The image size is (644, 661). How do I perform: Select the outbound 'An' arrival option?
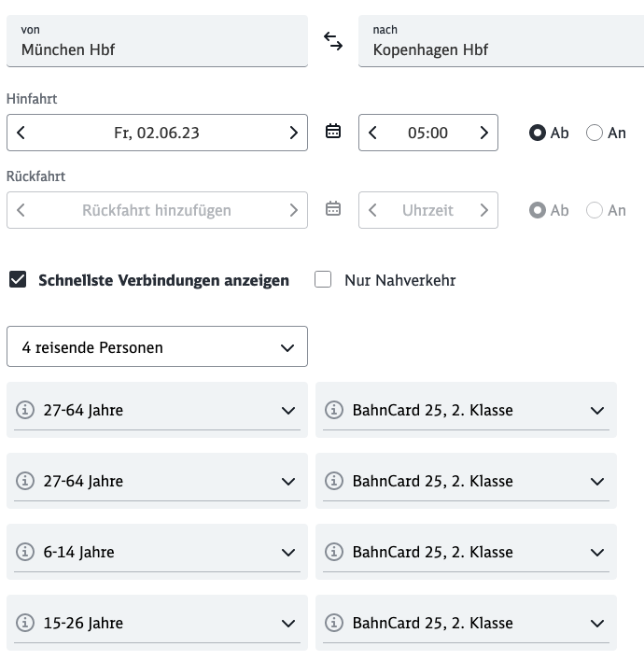pos(595,133)
